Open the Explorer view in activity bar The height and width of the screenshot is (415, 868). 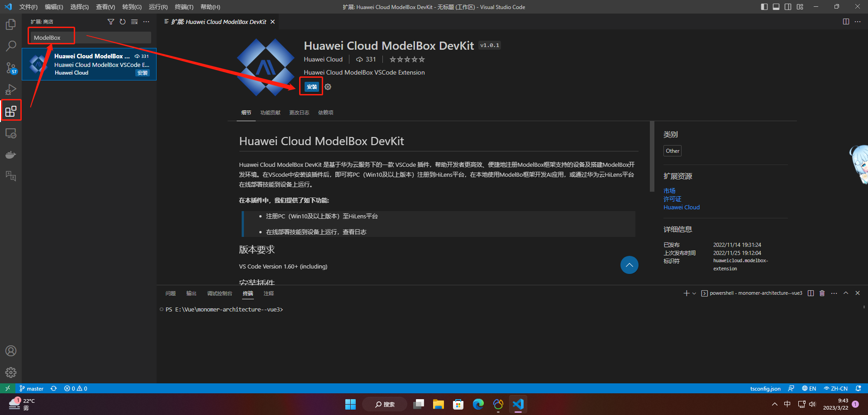click(x=11, y=24)
